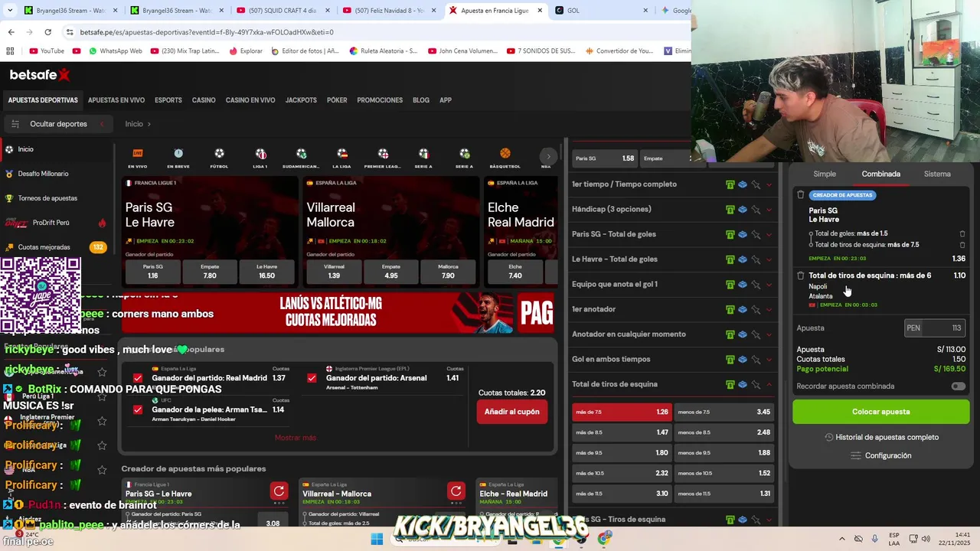
Task: Remove the Paris SG – Le Havre bet builder
Action: (x=801, y=195)
